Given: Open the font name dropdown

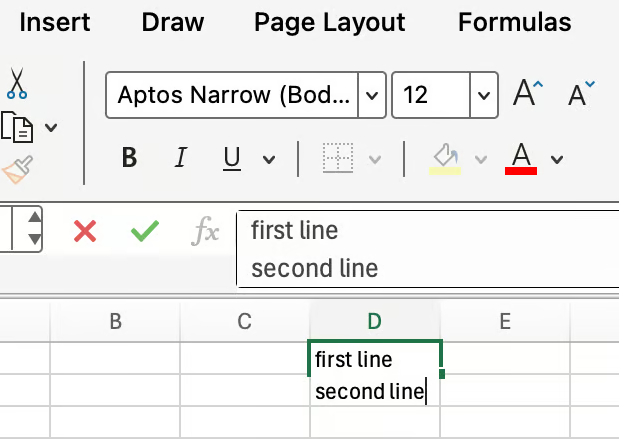Looking at the screenshot, I should coord(372,96).
